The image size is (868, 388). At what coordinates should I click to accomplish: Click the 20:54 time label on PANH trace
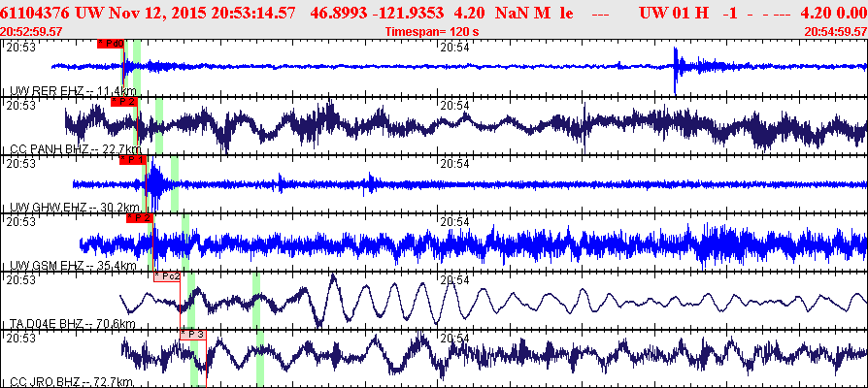click(x=455, y=106)
